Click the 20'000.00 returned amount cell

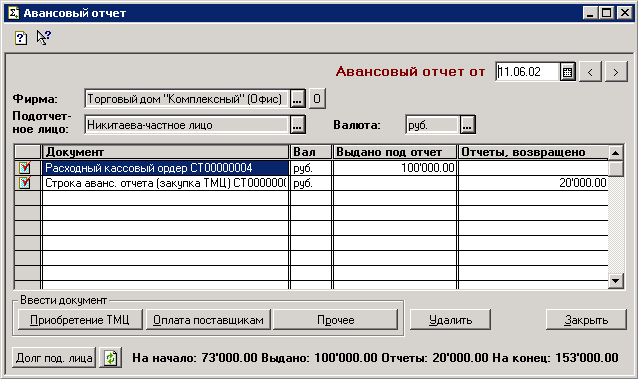(x=533, y=183)
